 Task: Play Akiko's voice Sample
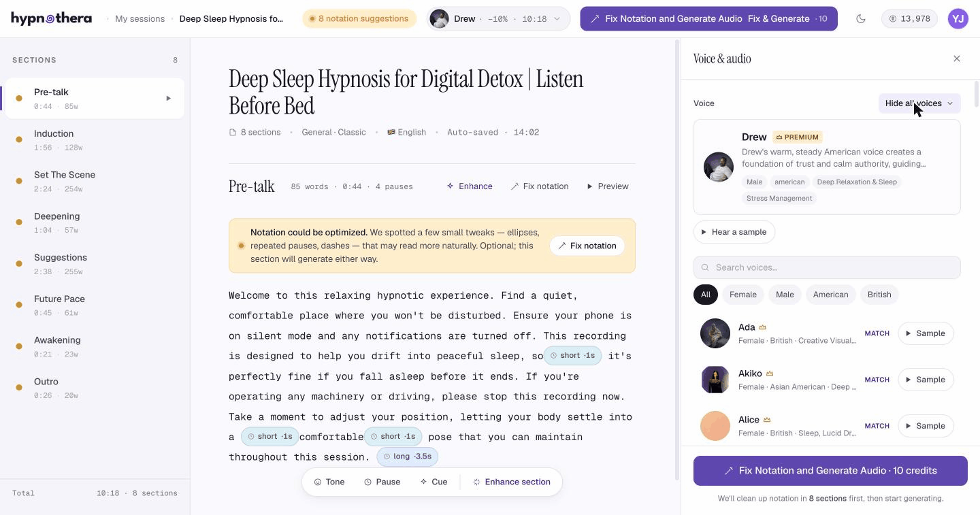coord(926,380)
